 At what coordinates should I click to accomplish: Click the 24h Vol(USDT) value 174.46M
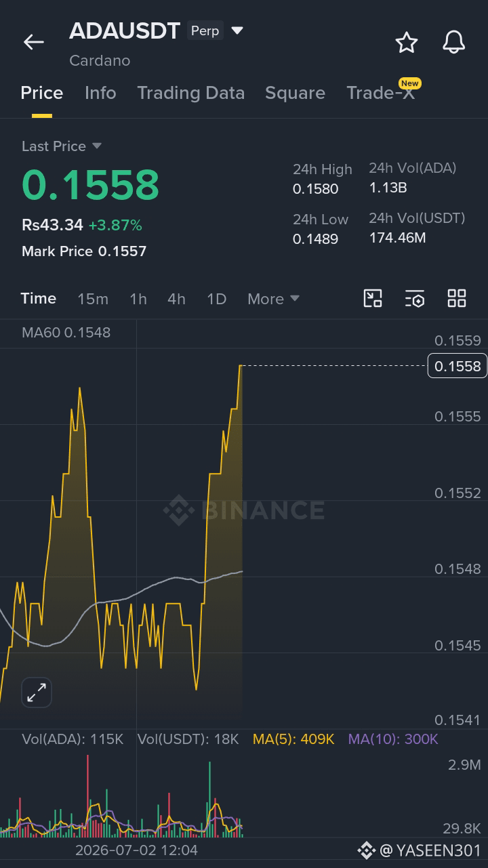pyautogui.click(x=397, y=238)
